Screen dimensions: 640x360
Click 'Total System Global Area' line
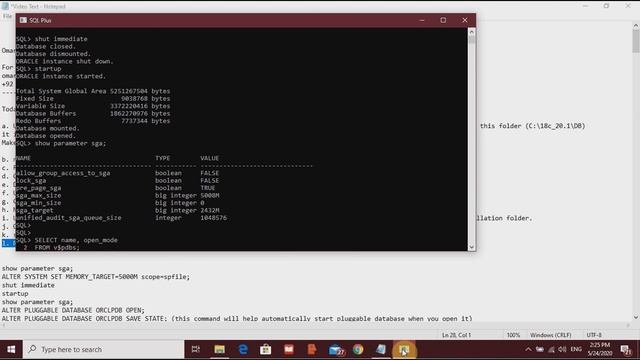(x=93, y=91)
